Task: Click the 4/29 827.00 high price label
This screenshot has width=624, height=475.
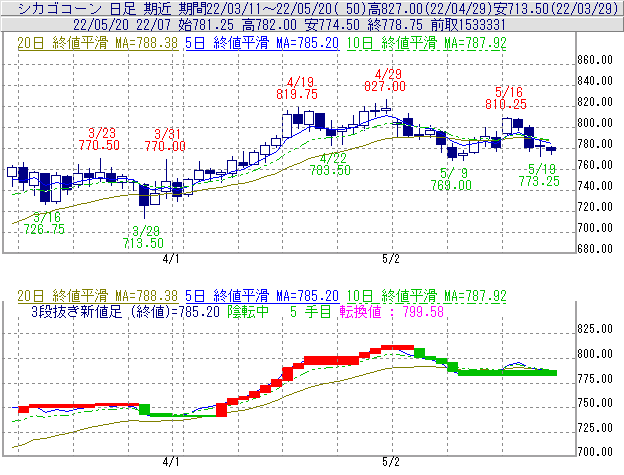Action: 385,80
